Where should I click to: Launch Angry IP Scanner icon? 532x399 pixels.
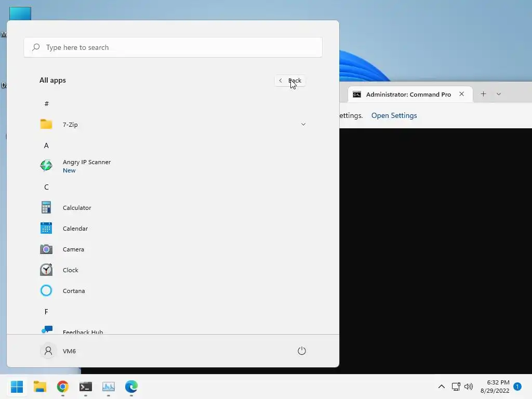point(46,166)
